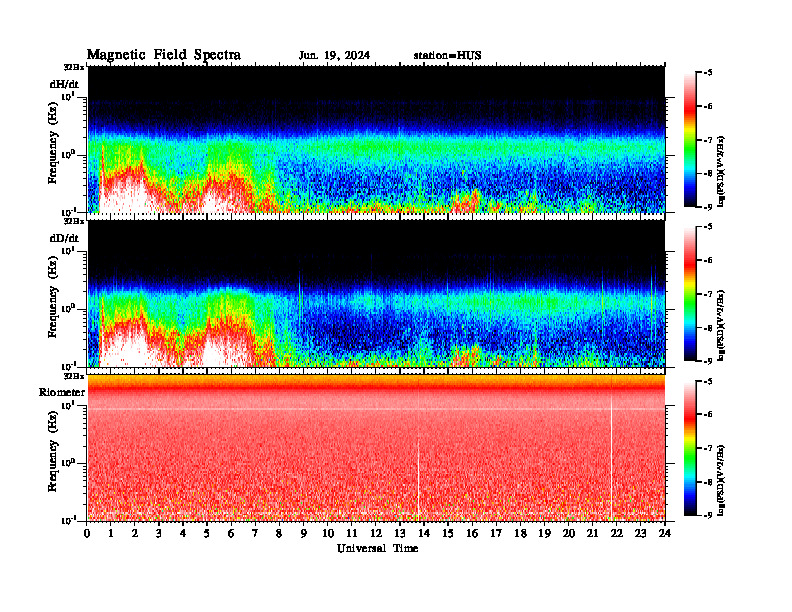Click the time axis tick label '18'

(520, 533)
